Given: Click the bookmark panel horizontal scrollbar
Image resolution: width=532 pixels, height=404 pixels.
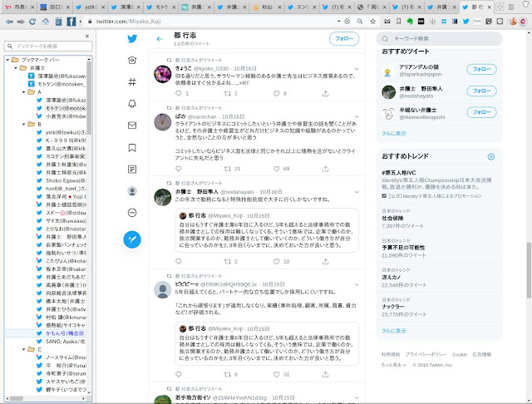Looking at the screenshot, I should (x=17, y=398).
